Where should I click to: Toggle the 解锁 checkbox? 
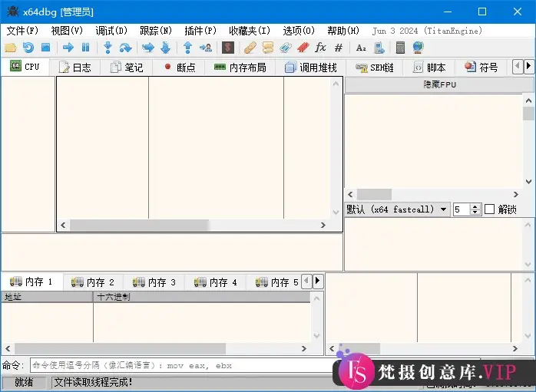pos(489,209)
